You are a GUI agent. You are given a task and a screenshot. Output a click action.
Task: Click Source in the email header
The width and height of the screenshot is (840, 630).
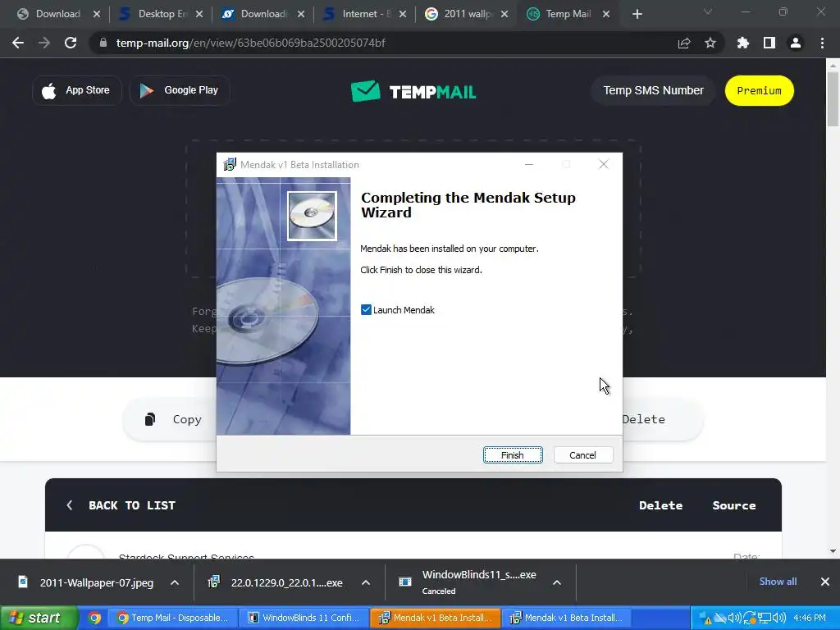734,505
